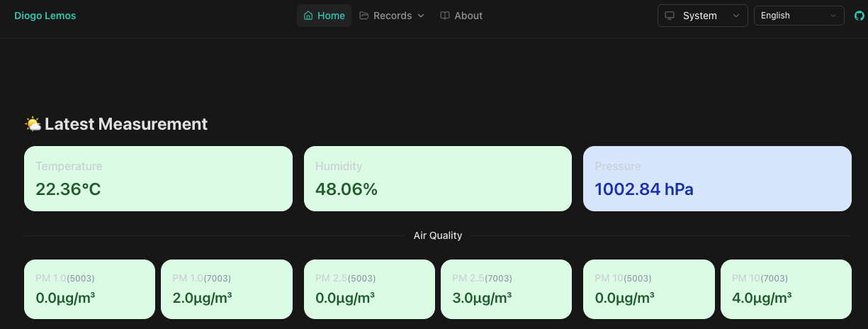Click the folder icon beside Records

(x=364, y=16)
